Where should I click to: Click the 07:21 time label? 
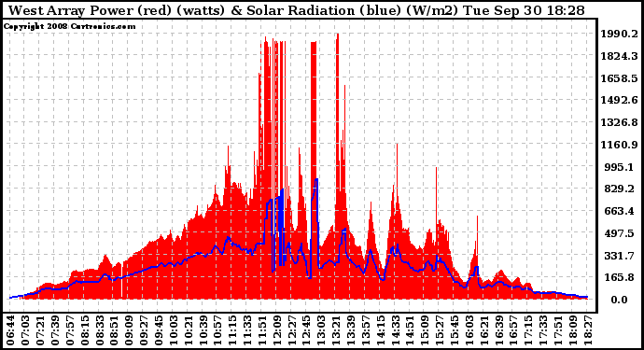click(40, 330)
